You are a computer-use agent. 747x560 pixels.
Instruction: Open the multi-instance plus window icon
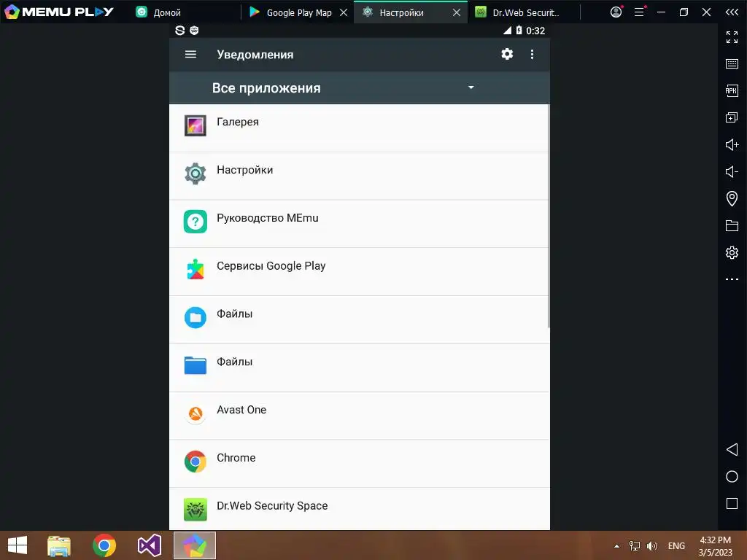[732, 117]
